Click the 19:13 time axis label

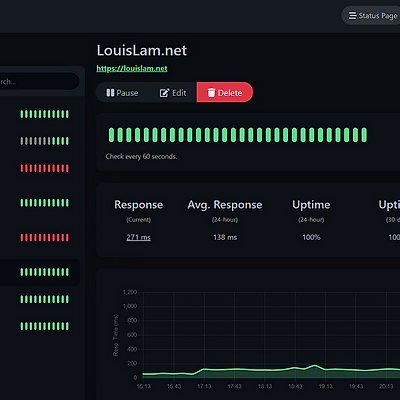point(326,386)
